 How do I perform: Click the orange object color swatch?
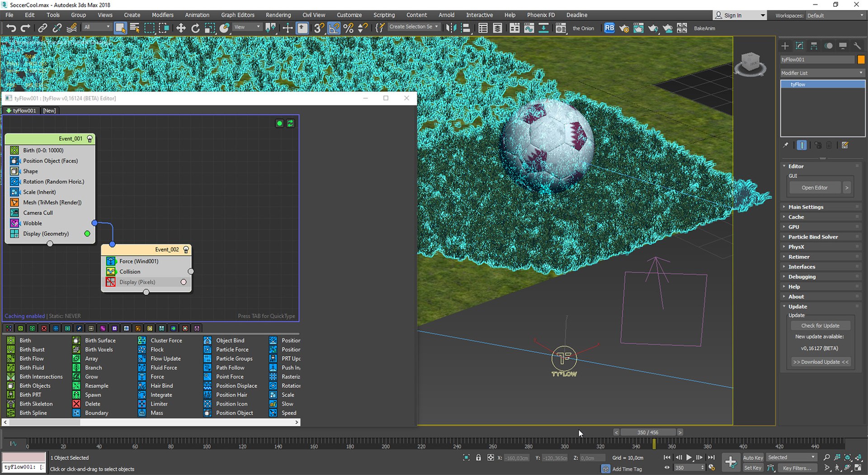(861, 60)
